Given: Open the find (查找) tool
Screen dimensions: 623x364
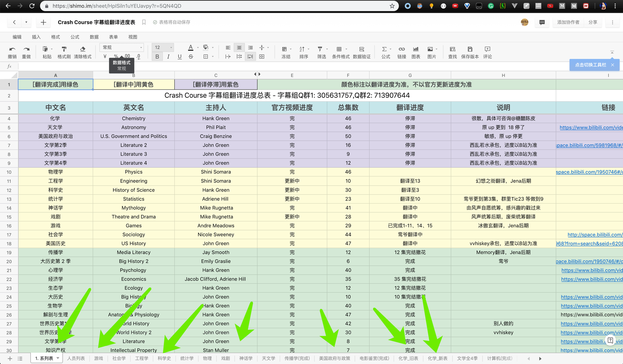Looking at the screenshot, I should coord(452,49).
